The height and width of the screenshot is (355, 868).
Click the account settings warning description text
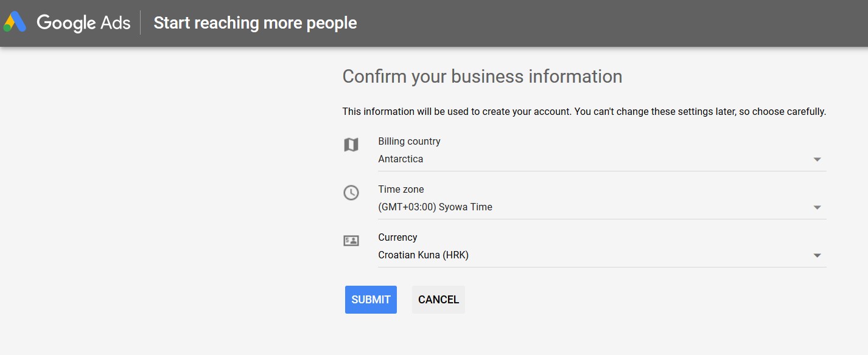coord(584,112)
